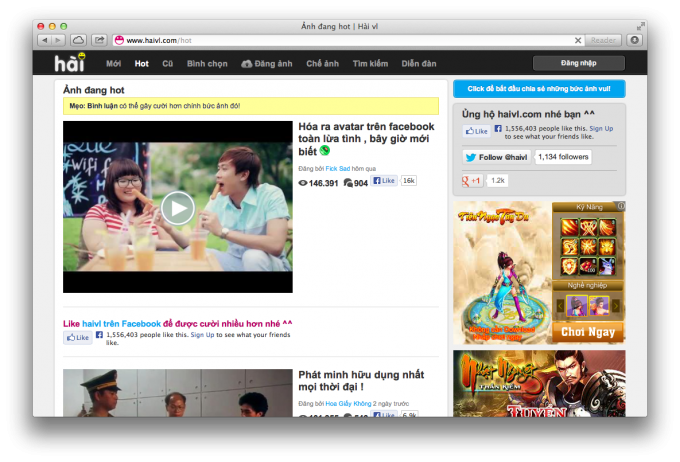Click the green emoticon after post title biết
Image resolution: width=680 pixels, height=462 pixels.
coord(325,151)
